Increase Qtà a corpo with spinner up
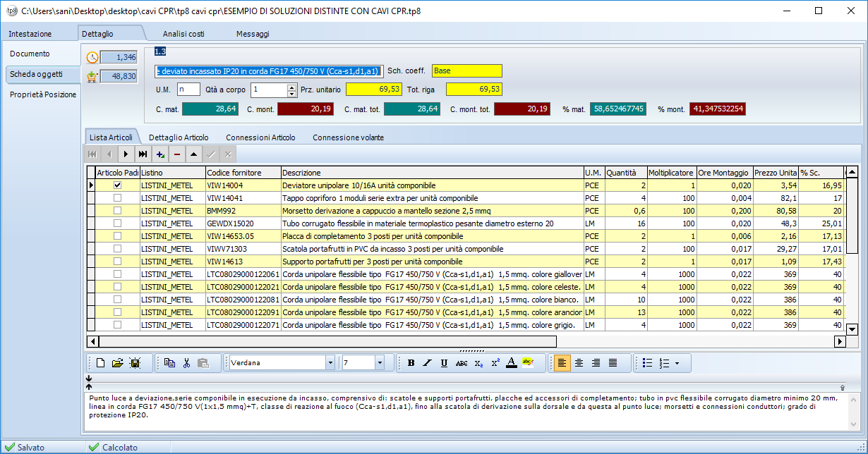Screen dimensions: 868x454 point(291,87)
